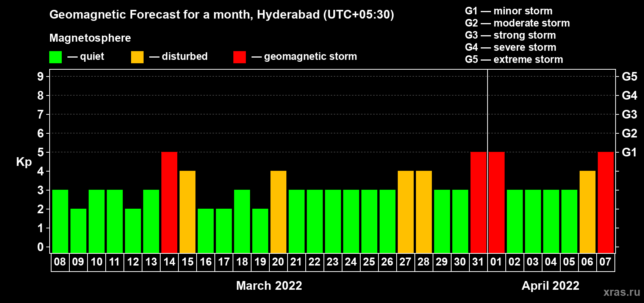Click date label 27 on the axis

[405, 262]
